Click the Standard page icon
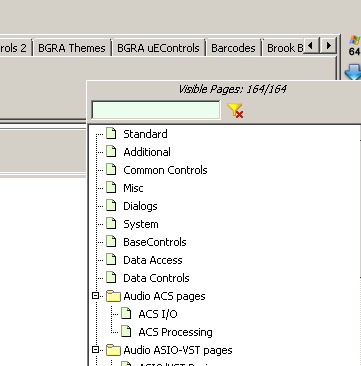 pyautogui.click(x=111, y=134)
